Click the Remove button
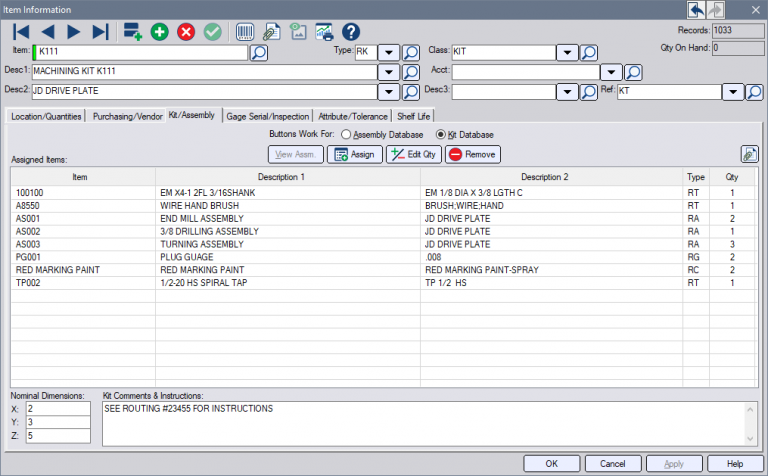This screenshot has height=476, width=768. click(x=472, y=154)
